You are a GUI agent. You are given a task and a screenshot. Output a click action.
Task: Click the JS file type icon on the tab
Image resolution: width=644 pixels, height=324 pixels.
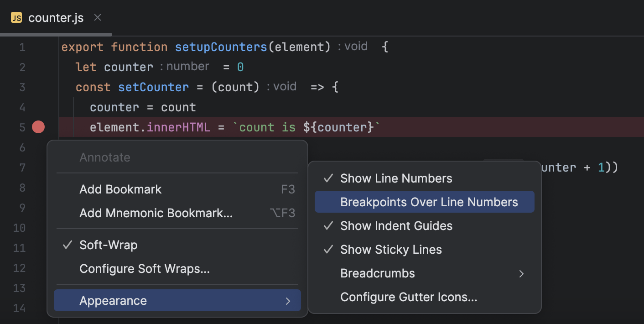(x=17, y=17)
